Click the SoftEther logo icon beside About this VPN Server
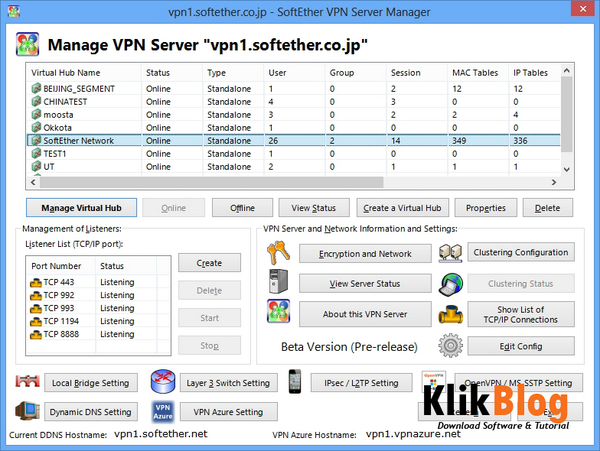600x451 pixels. (x=279, y=311)
